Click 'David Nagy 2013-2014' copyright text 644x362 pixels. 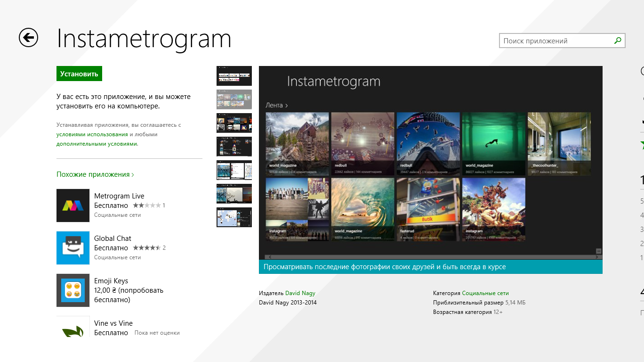(288, 303)
